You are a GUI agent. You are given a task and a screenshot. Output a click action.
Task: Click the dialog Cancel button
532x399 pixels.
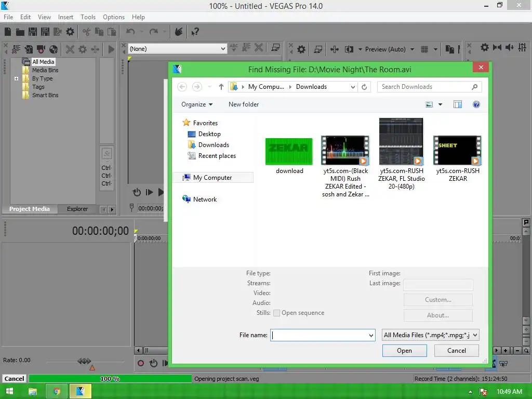click(x=456, y=351)
